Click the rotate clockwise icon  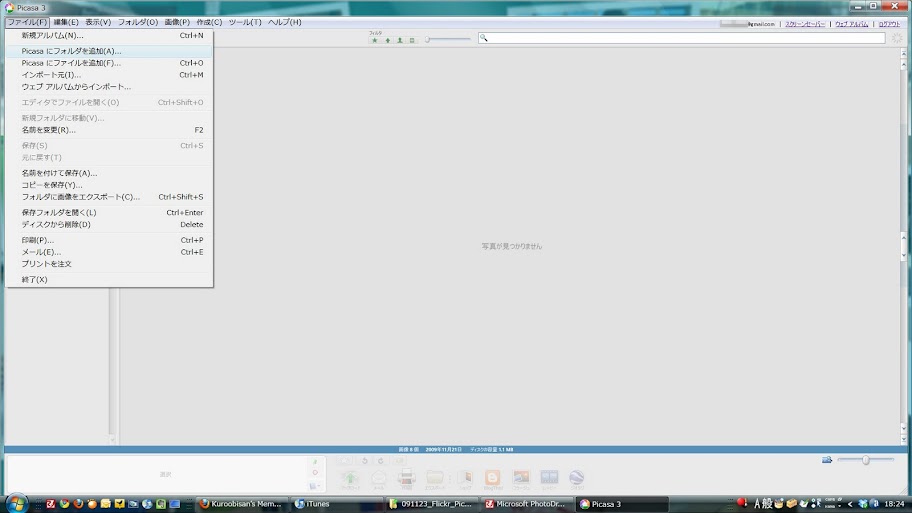click(381, 461)
